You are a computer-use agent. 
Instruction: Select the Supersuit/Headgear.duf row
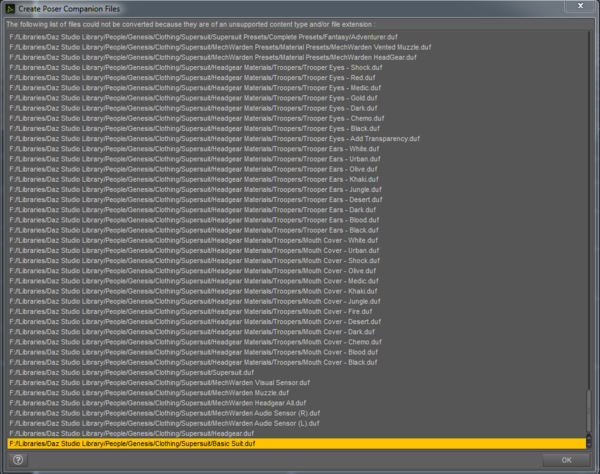(297, 433)
